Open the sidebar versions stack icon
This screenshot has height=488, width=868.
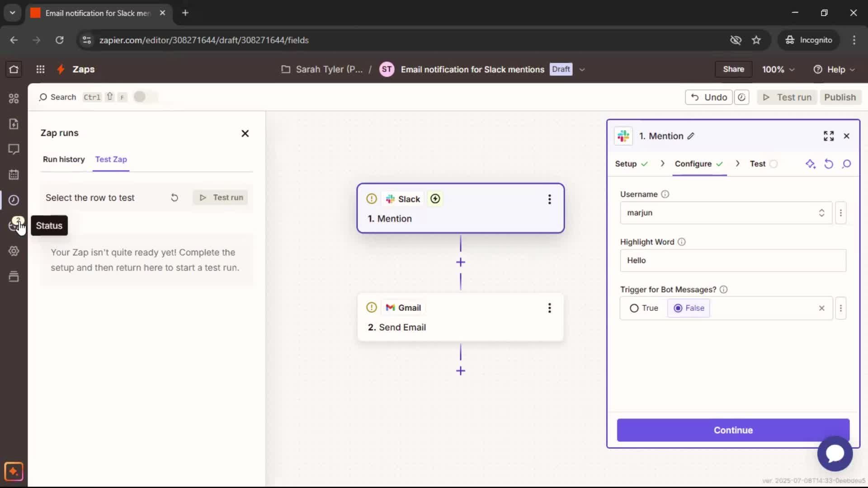coord(14,276)
